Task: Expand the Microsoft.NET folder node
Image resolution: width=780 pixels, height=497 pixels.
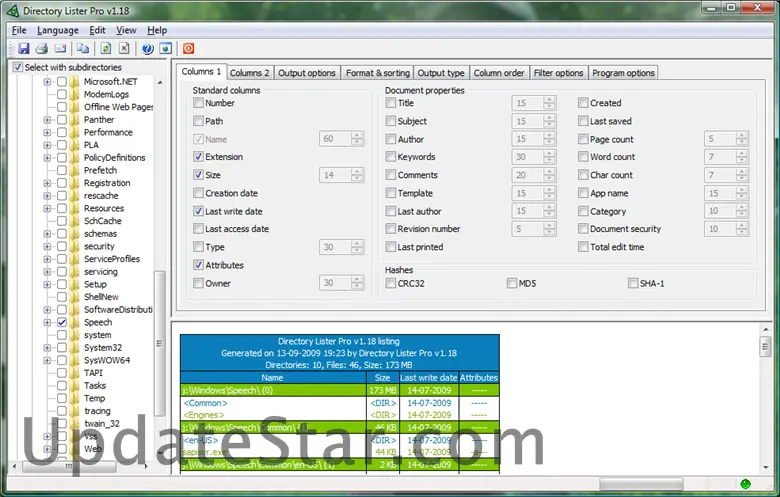Action: pos(47,82)
